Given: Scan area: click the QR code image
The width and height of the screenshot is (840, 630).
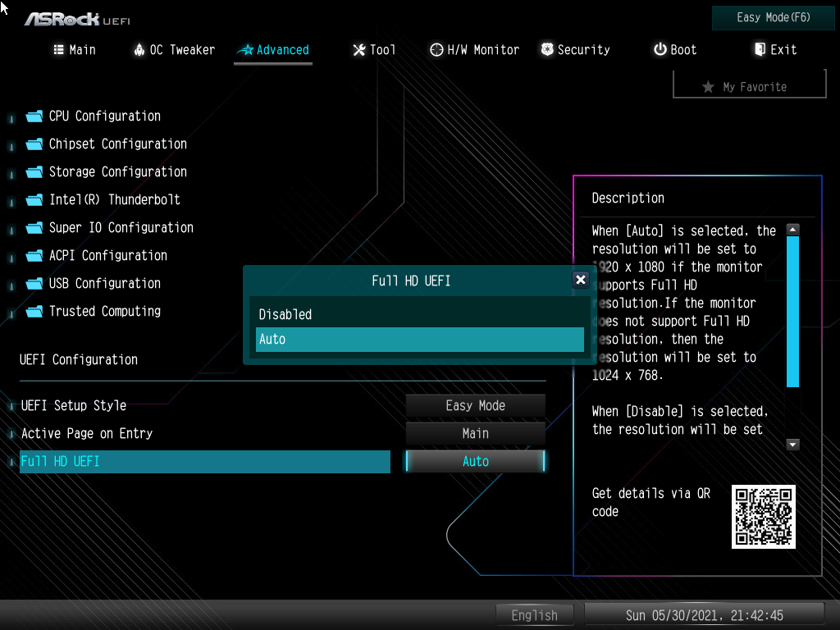Looking at the screenshot, I should click(763, 517).
